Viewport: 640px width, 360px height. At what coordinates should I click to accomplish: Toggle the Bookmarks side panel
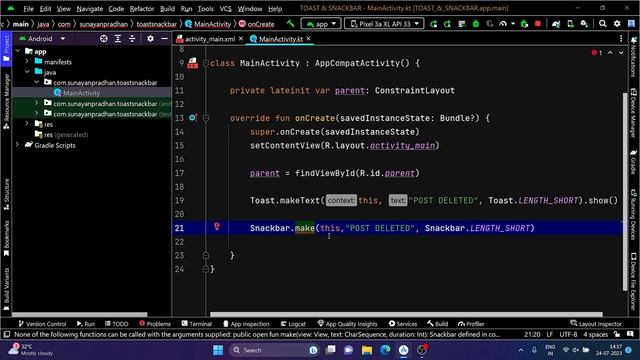point(6,239)
